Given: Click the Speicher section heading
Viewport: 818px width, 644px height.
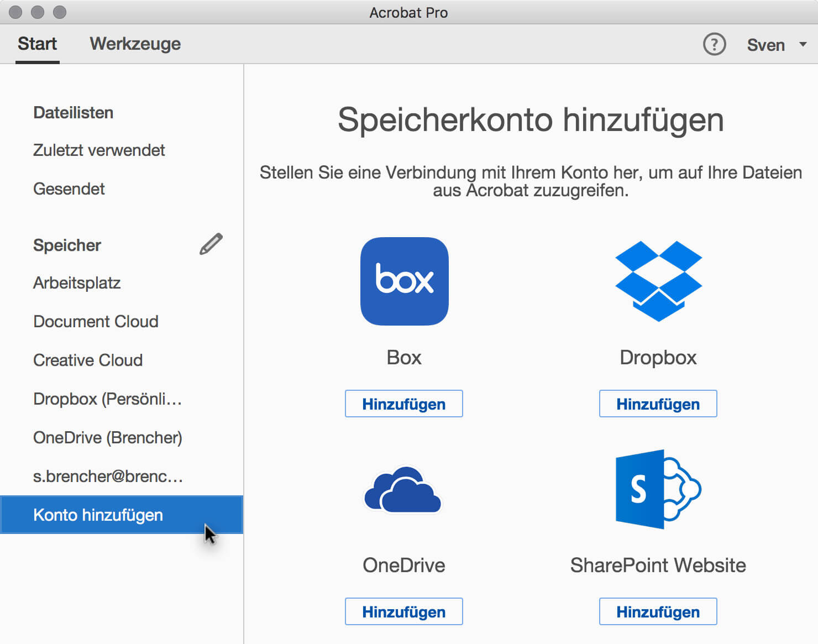Looking at the screenshot, I should [x=67, y=245].
